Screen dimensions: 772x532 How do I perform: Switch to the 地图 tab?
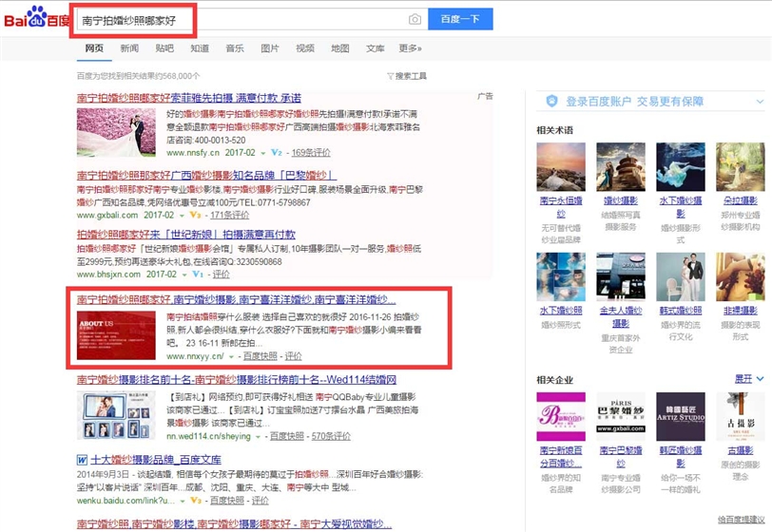340,48
